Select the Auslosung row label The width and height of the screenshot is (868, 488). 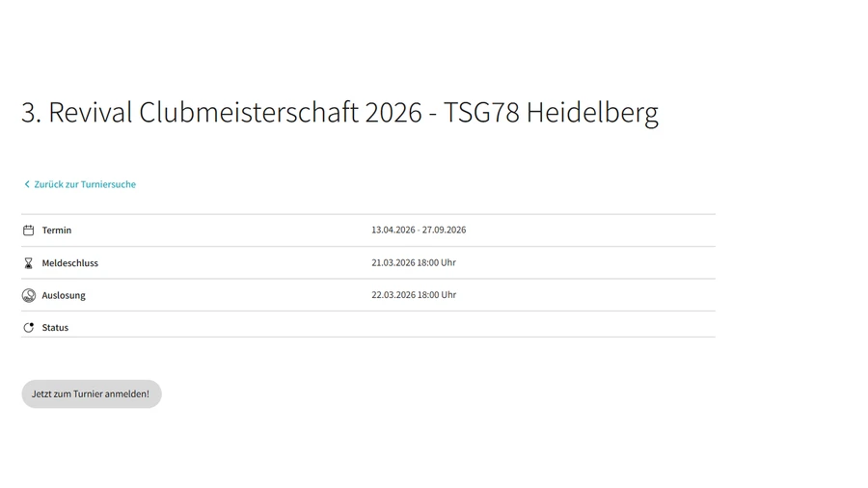pos(64,295)
